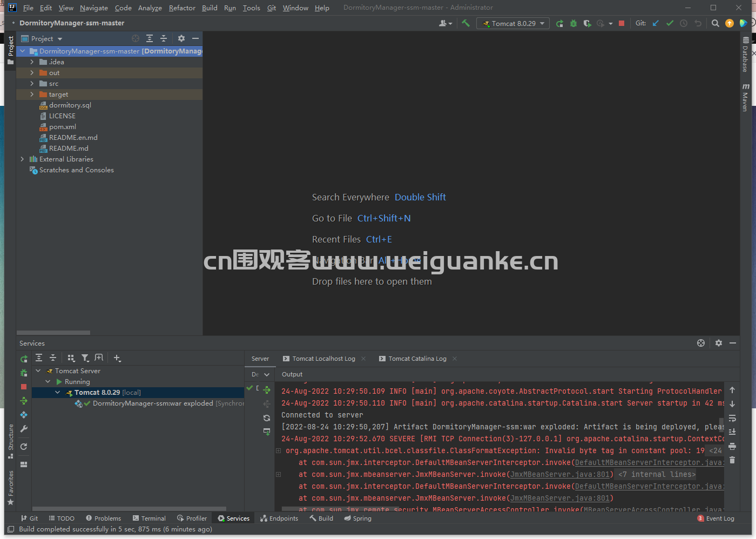Expand External Libraries node
The height and width of the screenshot is (539, 756).
(x=22, y=159)
